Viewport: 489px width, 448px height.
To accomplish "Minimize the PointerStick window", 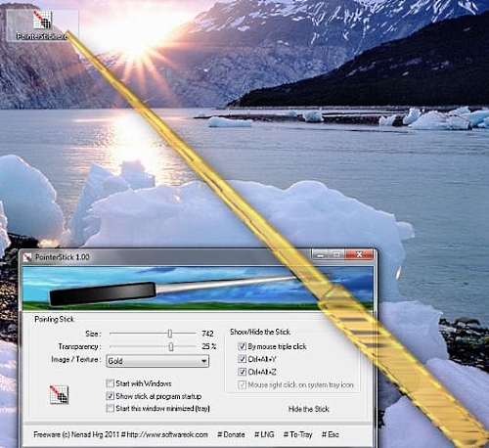I will [321, 254].
